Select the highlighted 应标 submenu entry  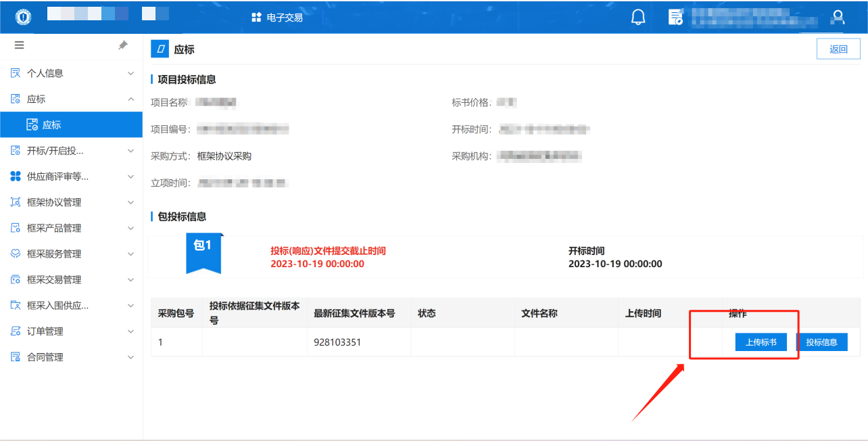pos(71,124)
